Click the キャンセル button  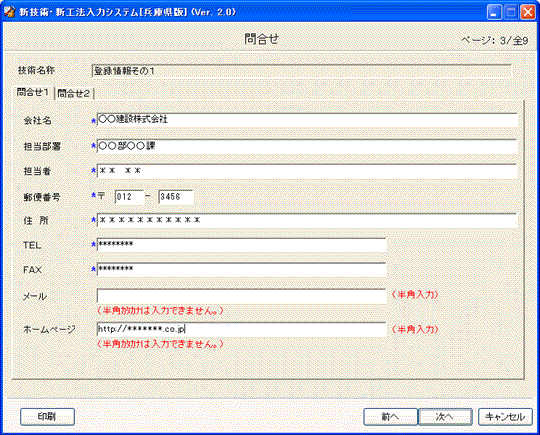pyautogui.click(x=505, y=417)
